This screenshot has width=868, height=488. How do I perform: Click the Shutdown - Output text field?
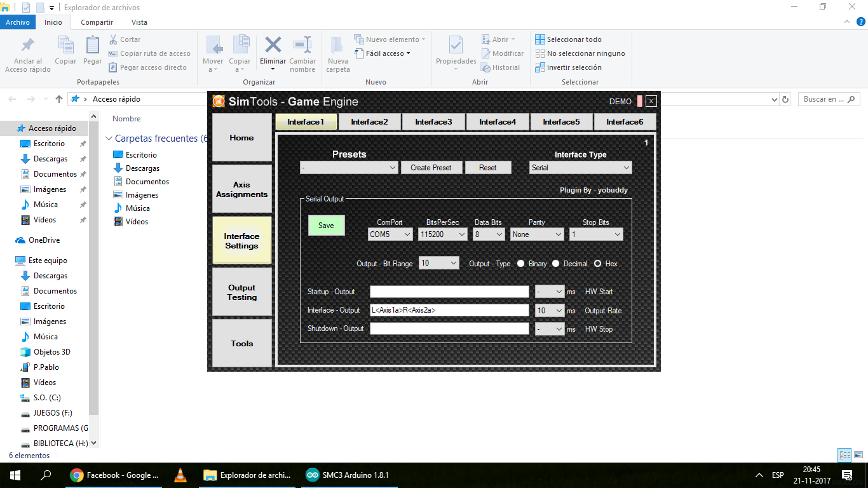click(449, 329)
